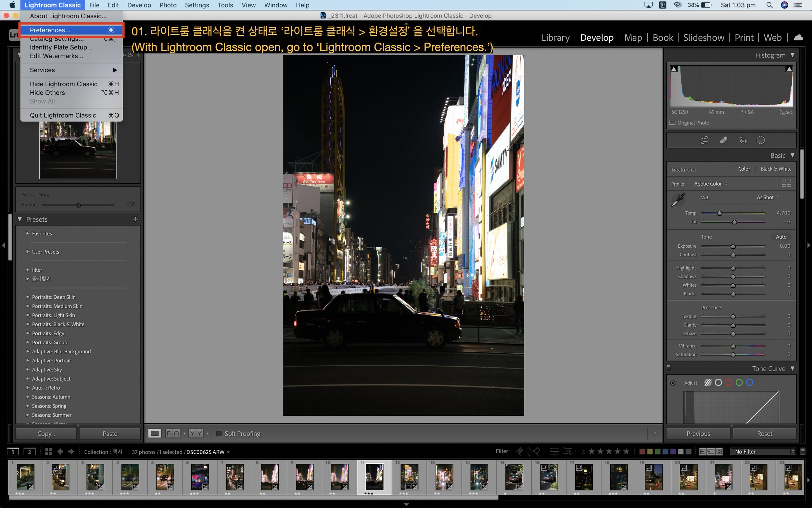
Task: Collapse the Histogram panel triangle
Action: [793, 55]
